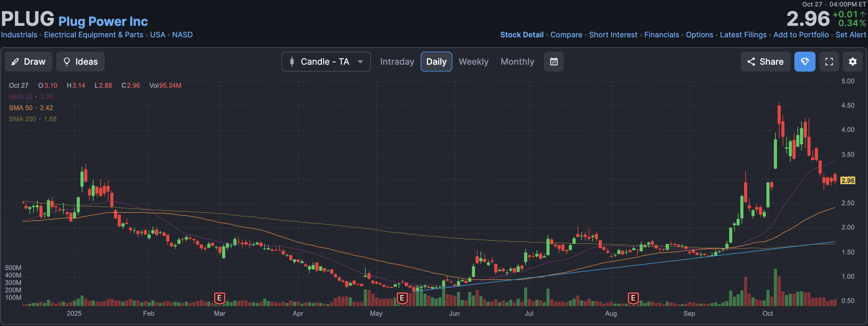Click the Plug Power Inc company name

103,21
